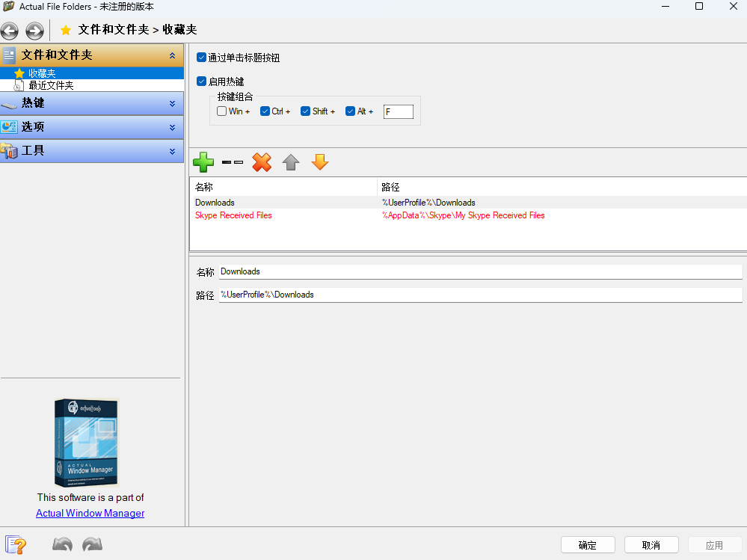Viewport: 747px width, 560px height.
Task: Expand the 选项 section chevron
Action: pos(172,128)
